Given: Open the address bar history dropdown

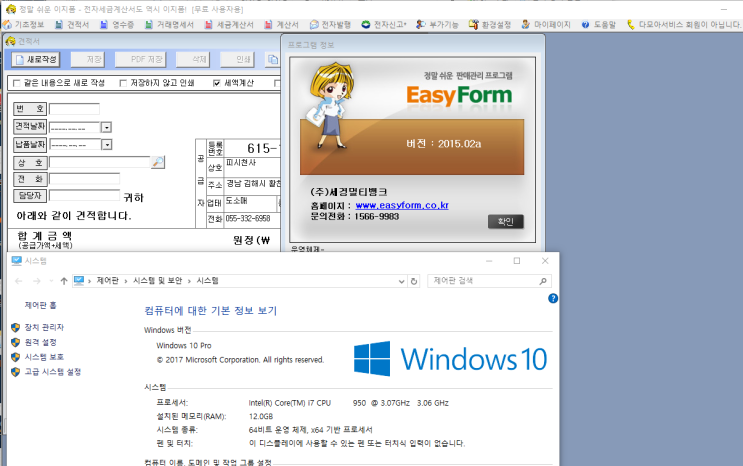Looking at the screenshot, I should (401, 281).
